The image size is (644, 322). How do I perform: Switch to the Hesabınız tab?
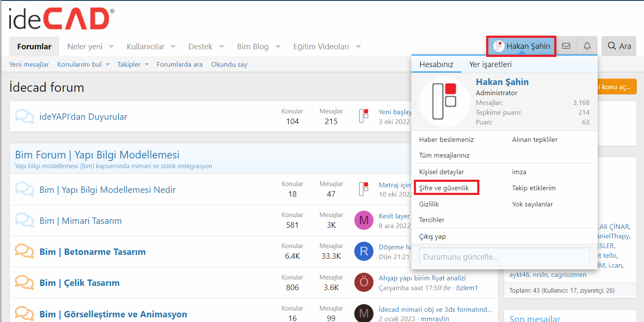click(436, 65)
